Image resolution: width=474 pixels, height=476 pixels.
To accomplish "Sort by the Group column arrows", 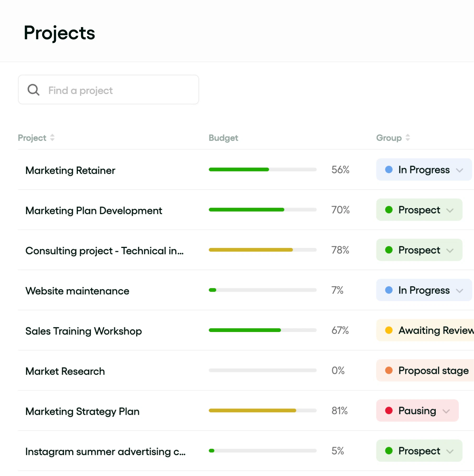I will [407, 137].
